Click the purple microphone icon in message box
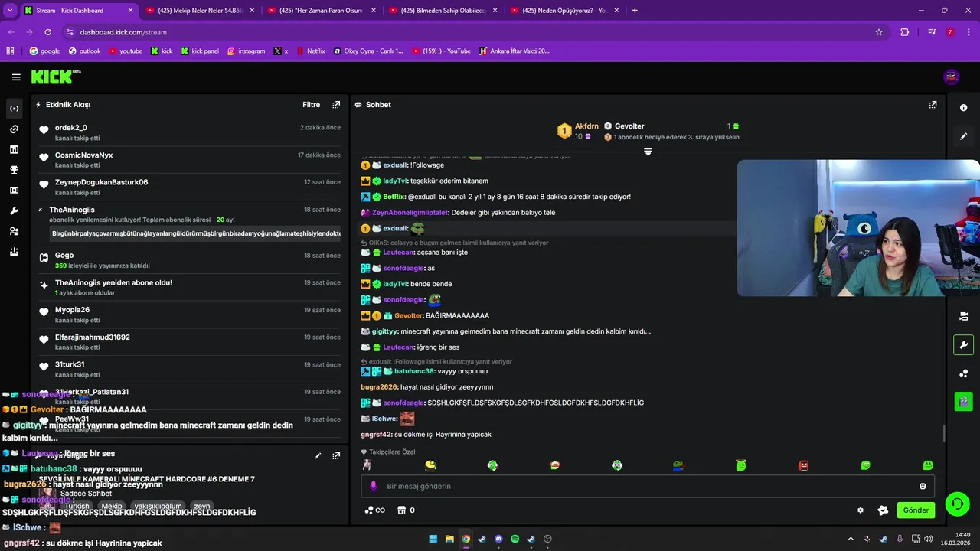The width and height of the screenshot is (980, 551). pos(374,486)
